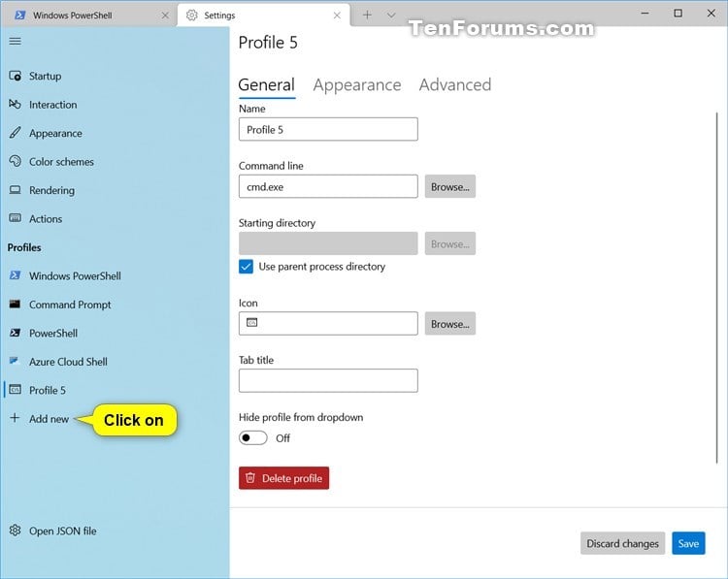Click the Color schemes palette icon
728x579 pixels.
(15, 161)
